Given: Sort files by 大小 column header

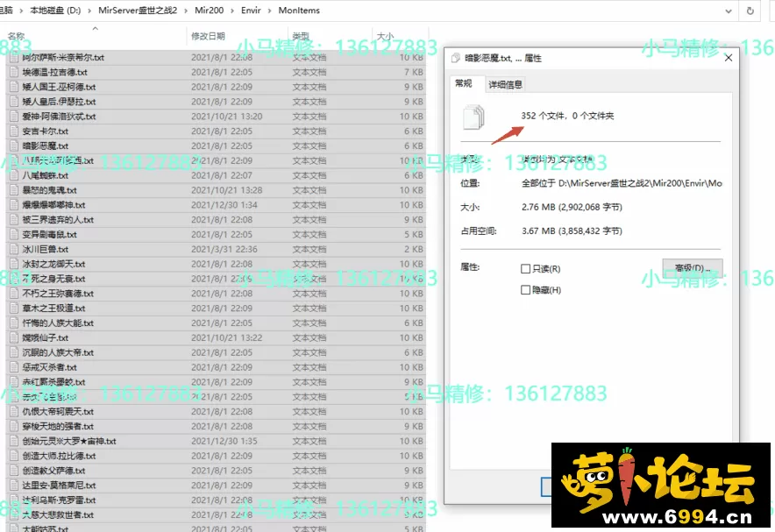Looking at the screenshot, I should pyautogui.click(x=385, y=36).
